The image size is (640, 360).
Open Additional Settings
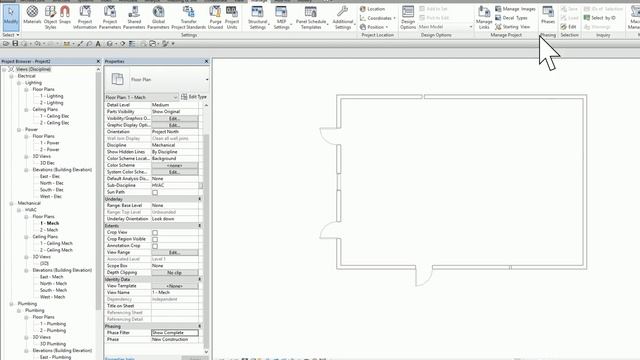pyautogui.click(x=342, y=18)
